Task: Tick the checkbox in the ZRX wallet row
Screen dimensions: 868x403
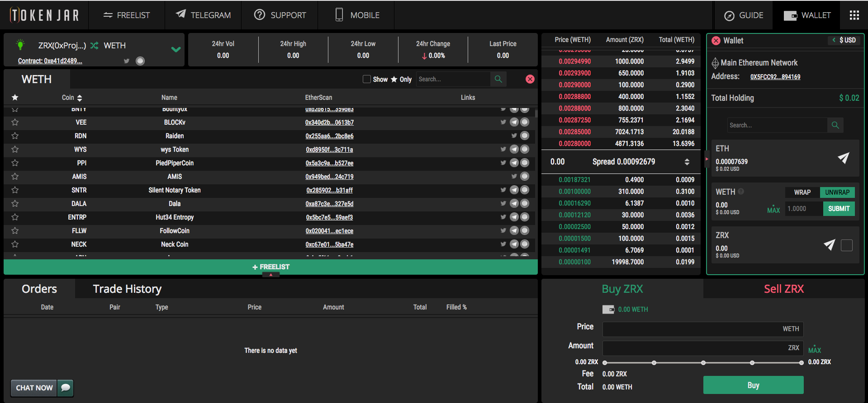Action: pyautogui.click(x=847, y=245)
